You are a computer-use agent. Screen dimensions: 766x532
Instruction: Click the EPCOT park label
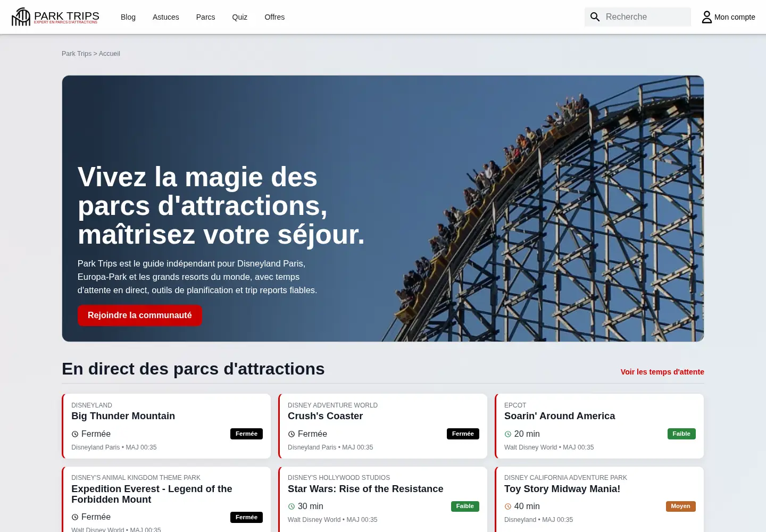click(515, 405)
